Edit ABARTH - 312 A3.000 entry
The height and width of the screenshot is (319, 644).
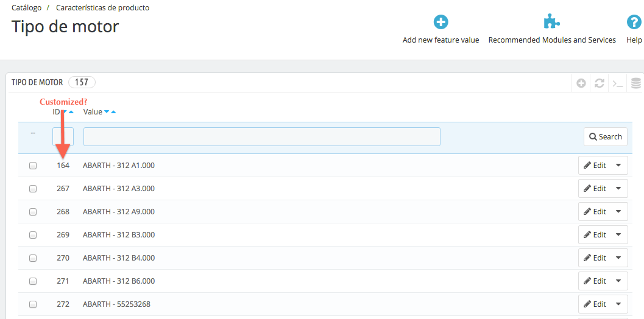595,189
